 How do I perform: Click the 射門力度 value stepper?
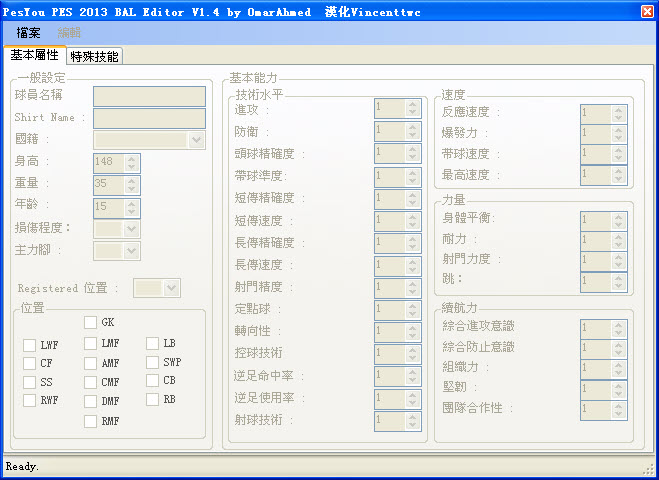pos(604,261)
